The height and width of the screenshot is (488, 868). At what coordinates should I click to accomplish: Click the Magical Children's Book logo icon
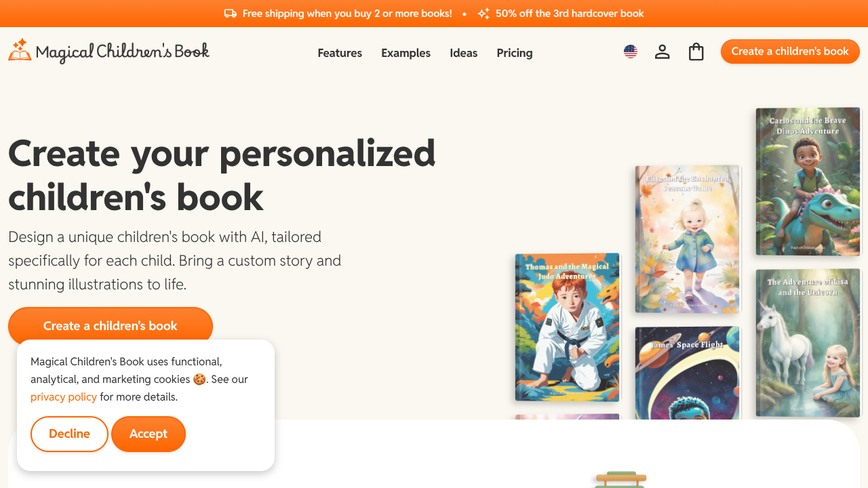20,50
